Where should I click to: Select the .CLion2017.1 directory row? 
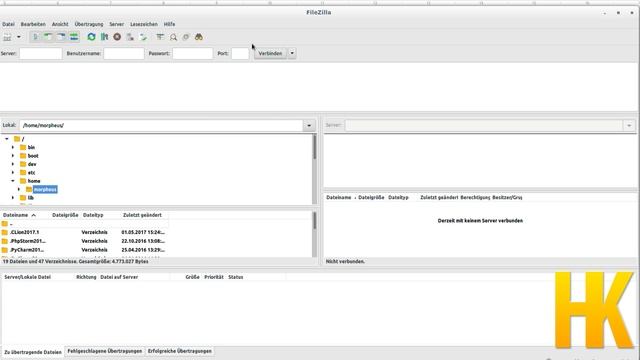(x=84, y=232)
